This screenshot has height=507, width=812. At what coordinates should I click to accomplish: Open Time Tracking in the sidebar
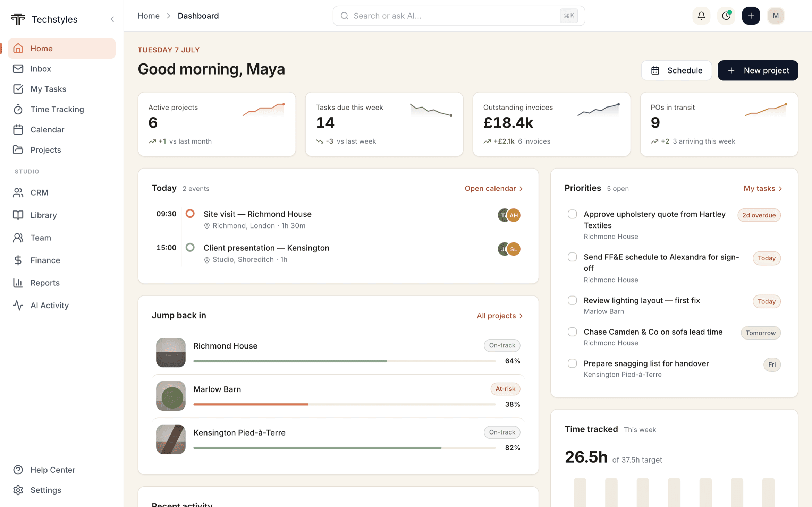coord(62,109)
